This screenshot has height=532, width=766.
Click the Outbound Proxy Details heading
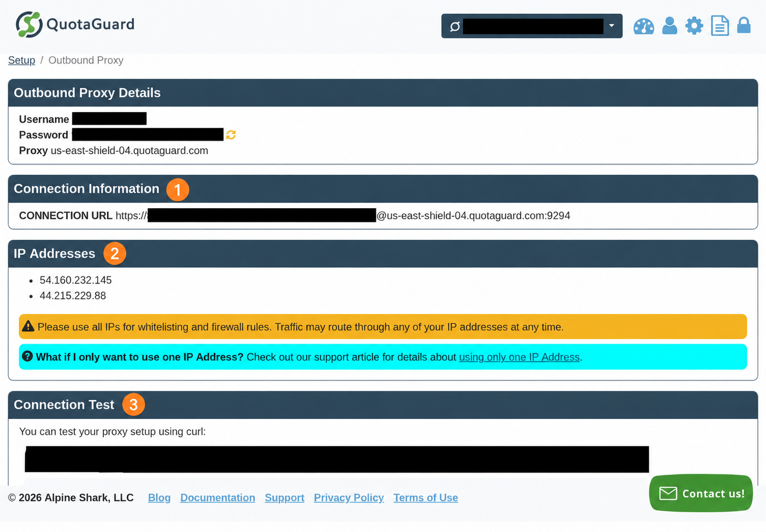pos(87,93)
